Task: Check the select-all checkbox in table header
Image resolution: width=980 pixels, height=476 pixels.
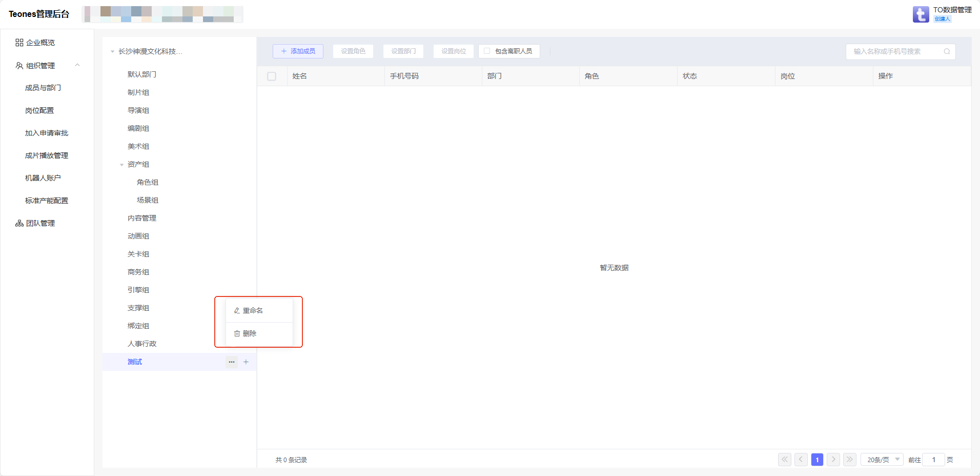Action: click(x=272, y=76)
